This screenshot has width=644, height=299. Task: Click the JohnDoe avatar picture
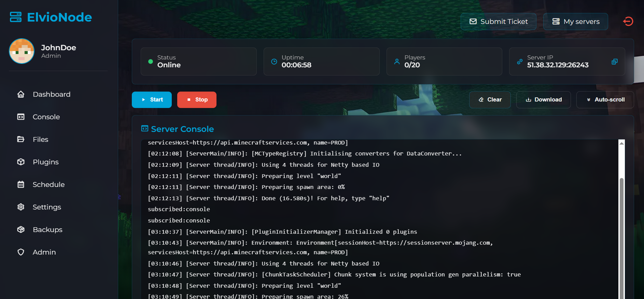click(22, 51)
